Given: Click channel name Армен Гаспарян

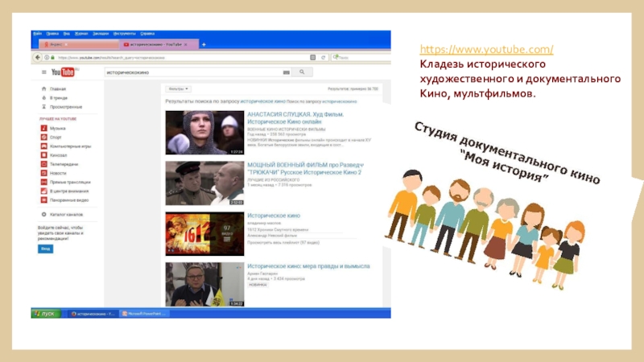Looking at the screenshot, I should 262,274.
